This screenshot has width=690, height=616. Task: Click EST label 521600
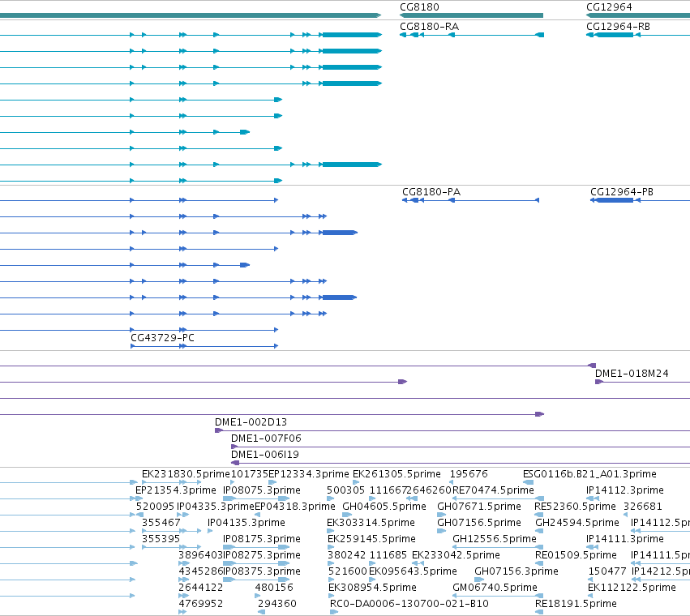tap(347, 571)
